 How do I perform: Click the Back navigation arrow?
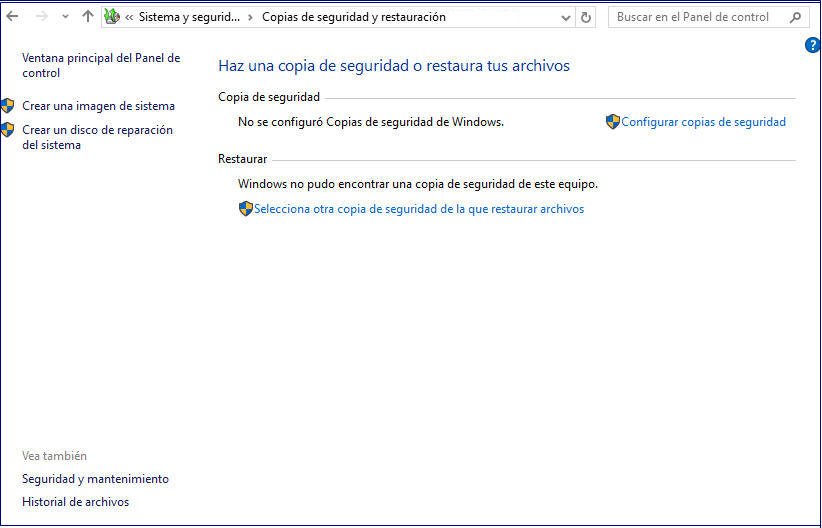[x=12, y=17]
